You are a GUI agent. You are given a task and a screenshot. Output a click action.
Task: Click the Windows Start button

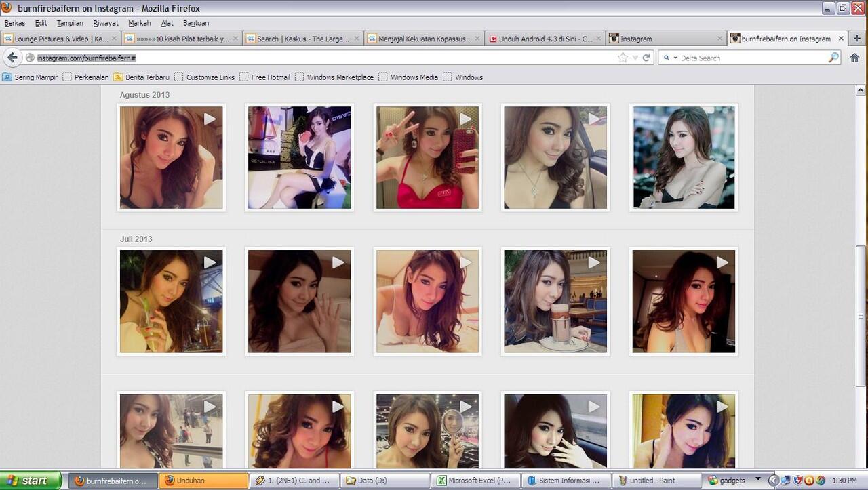coord(27,481)
